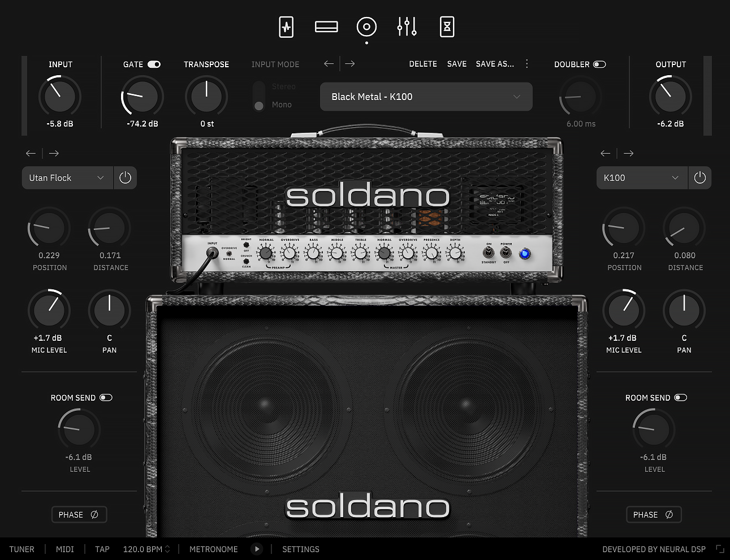Click SAVE to save preset
The width and height of the screenshot is (730, 560).
457,64
